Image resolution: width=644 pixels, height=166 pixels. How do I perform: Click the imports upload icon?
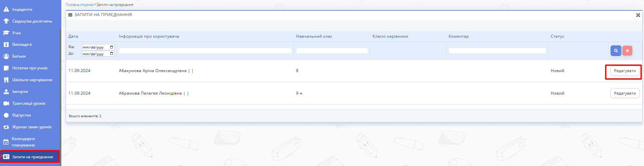point(6,92)
